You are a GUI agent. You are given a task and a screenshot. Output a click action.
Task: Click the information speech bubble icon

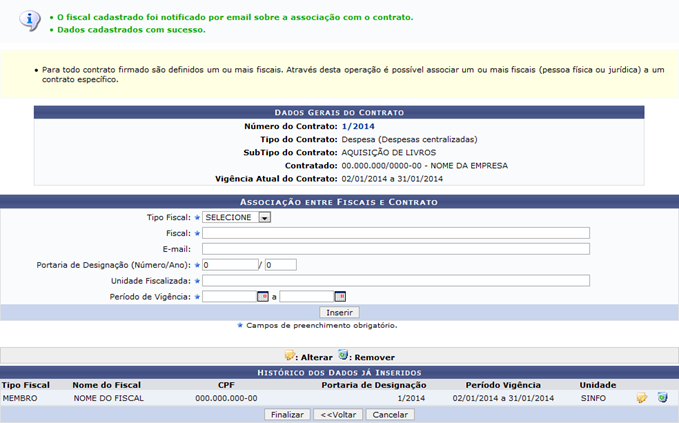click(x=29, y=20)
